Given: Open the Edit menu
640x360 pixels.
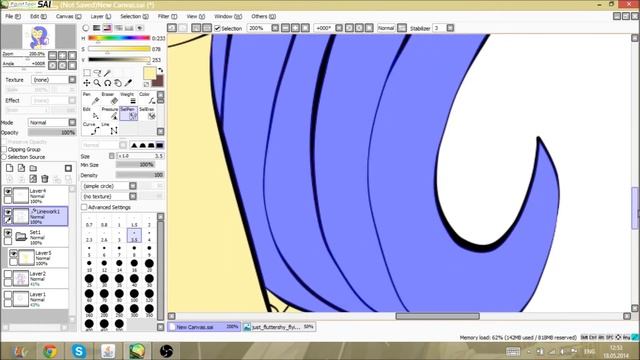Looking at the screenshot, I should click(38, 16).
